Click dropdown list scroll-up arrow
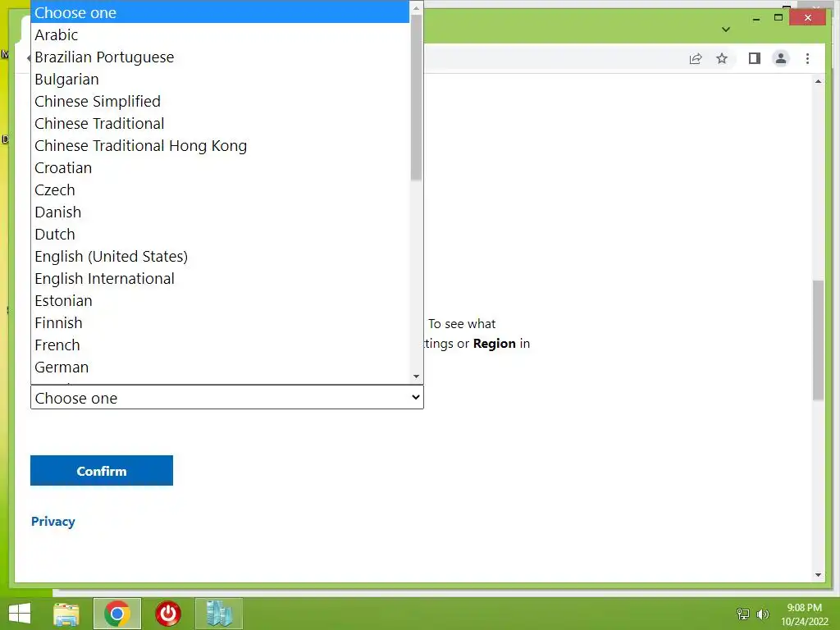This screenshot has width=840, height=630. pos(416,8)
